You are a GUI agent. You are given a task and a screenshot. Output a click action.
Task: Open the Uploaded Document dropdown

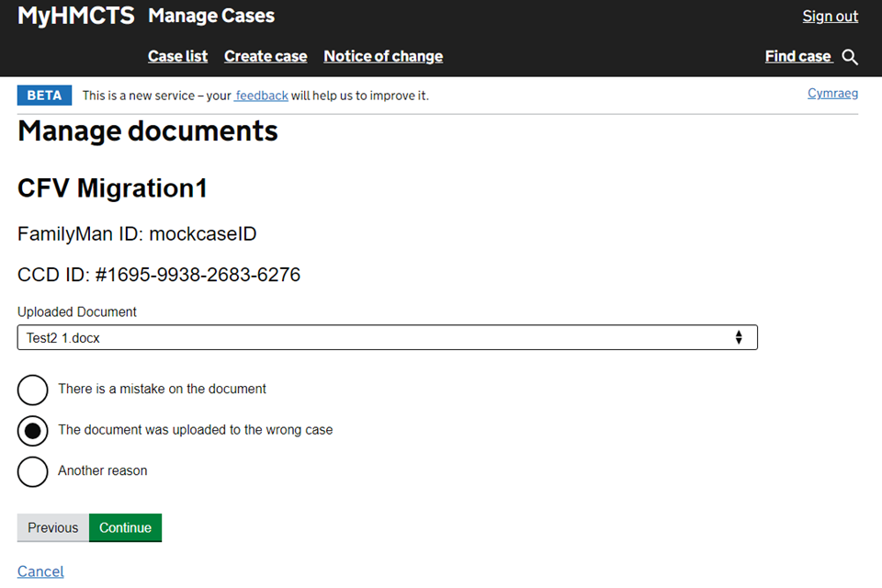pyautogui.click(x=387, y=337)
